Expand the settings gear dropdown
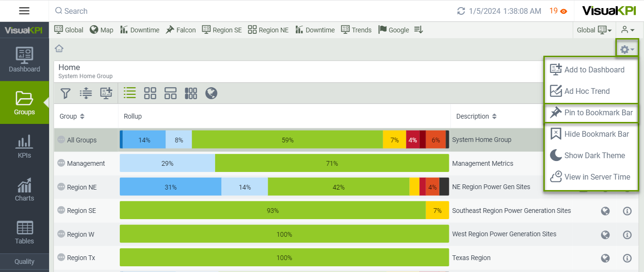The width and height of the screenshot is (644, 272). (x=627, y=49)
